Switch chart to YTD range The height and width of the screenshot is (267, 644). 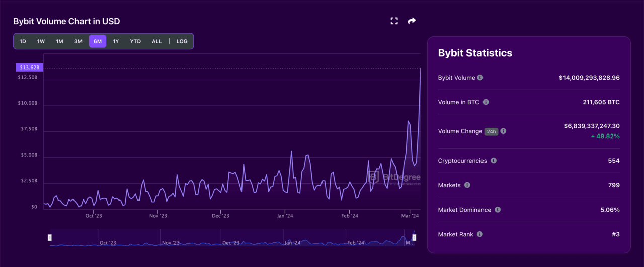click(135, 41)
